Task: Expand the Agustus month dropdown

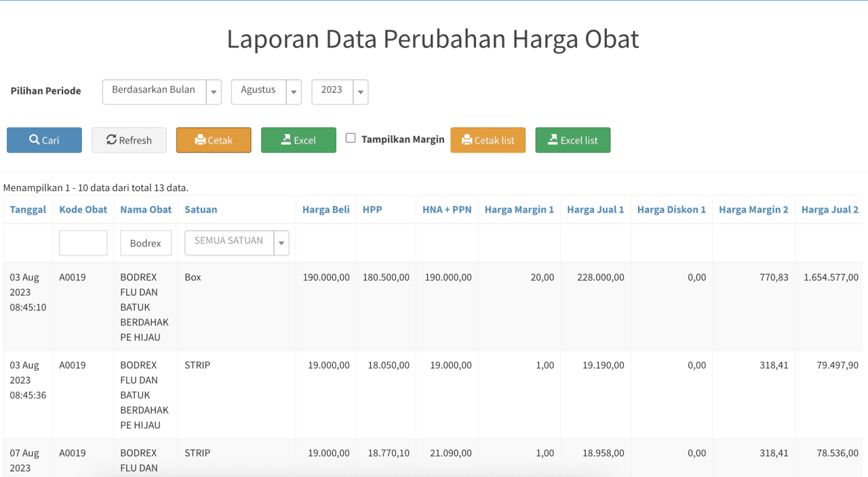Action: (x=294, y=91)
